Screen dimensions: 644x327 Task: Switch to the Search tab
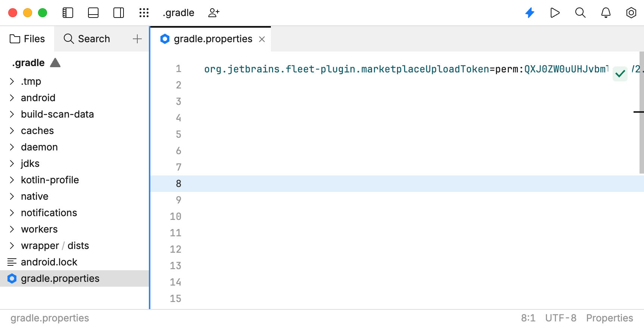[x=87, y=39]
